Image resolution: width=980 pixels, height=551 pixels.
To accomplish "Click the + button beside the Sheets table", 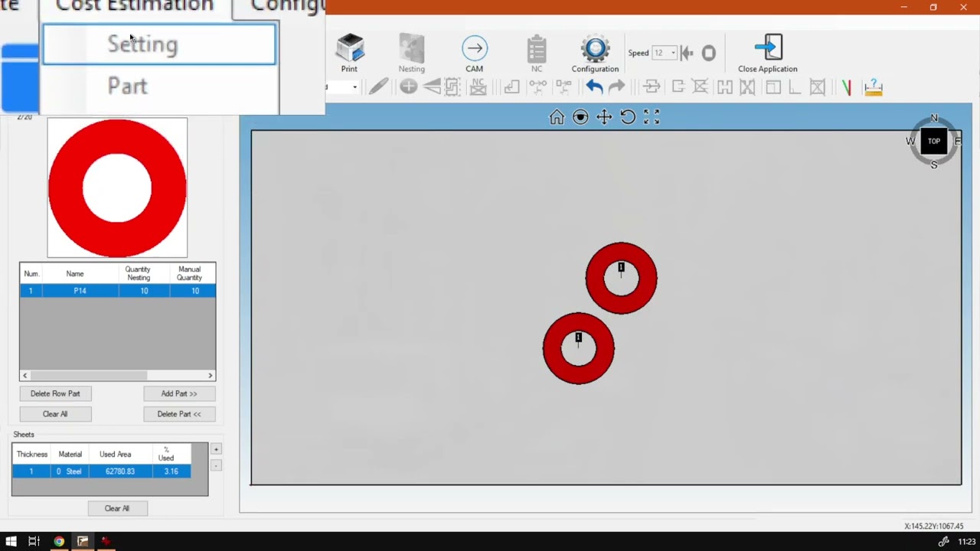I will click(216, 449).
